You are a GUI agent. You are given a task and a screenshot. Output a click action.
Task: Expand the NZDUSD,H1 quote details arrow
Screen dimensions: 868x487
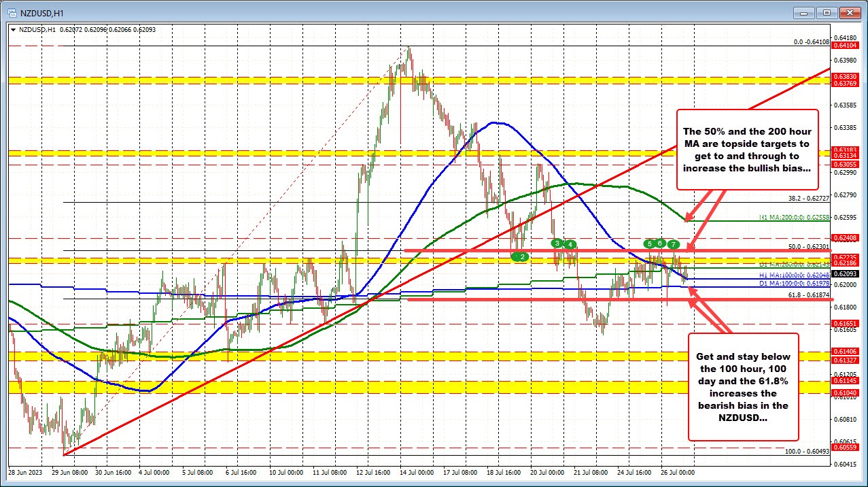[13, 29]
